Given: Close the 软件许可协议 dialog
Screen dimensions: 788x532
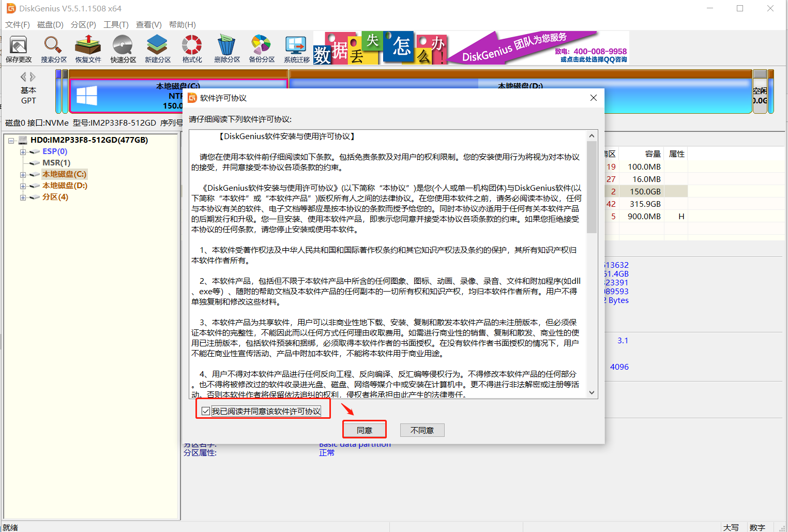Looking at the screenshot, I should (594, 98).
